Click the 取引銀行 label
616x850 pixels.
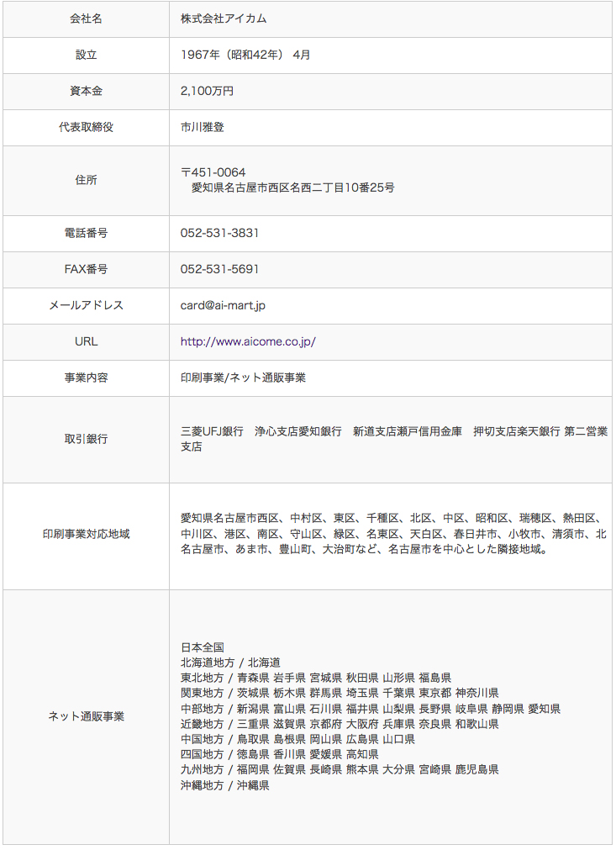click(x=87, y=440)
